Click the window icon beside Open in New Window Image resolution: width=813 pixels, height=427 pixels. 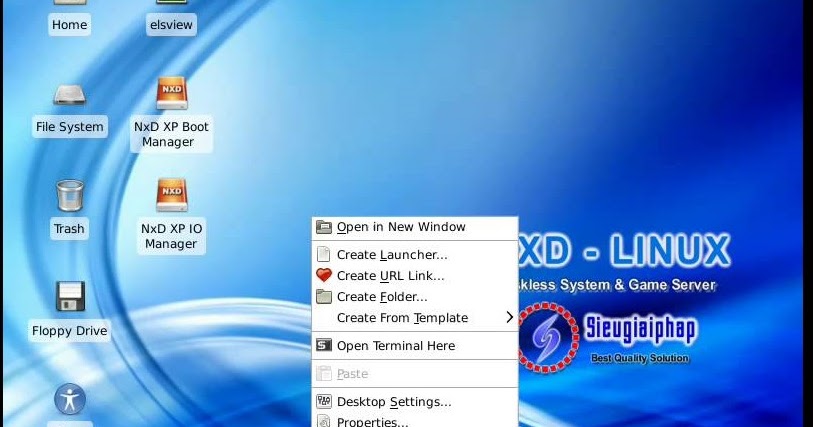pyautogui.click(x=324, y=226)
